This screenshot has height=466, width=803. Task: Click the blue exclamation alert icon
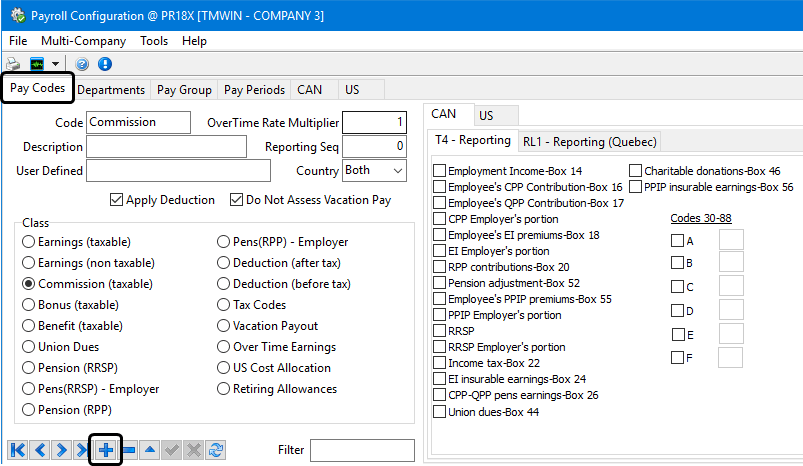pos(104,64)
